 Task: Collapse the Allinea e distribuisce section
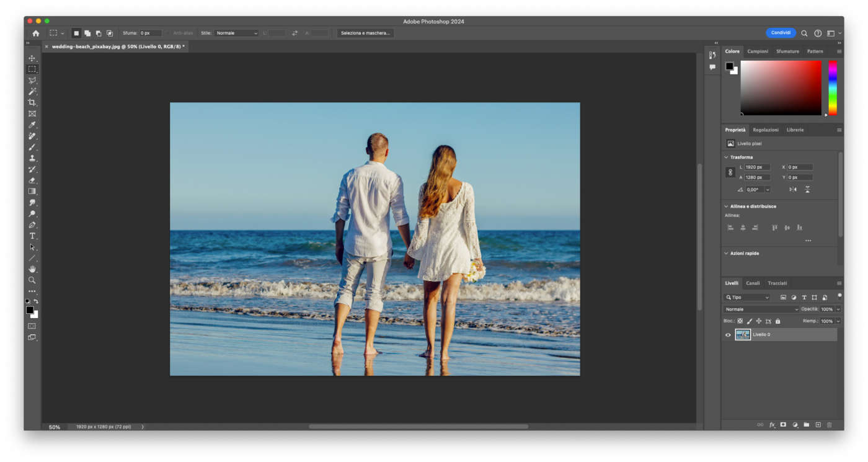pos(726,207)
